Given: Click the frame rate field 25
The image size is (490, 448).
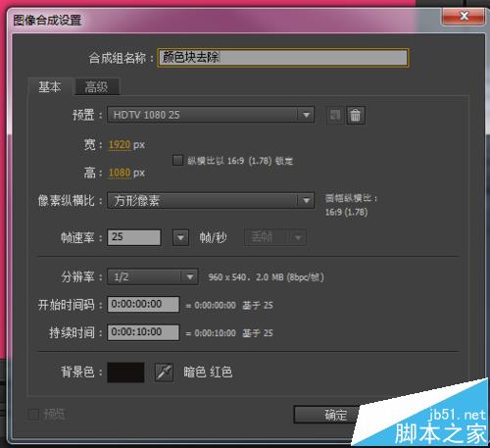Looking at the screenshot, I should coord(134,237).
